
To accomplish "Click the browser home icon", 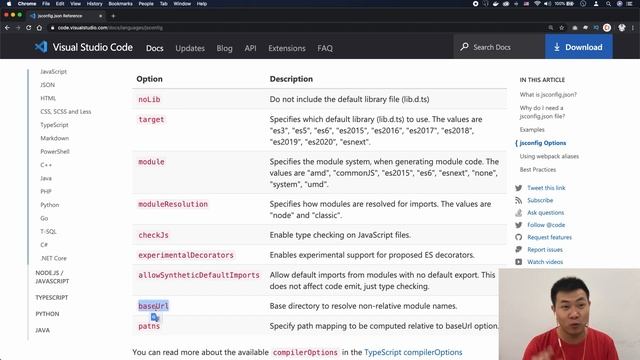I will (x=39, y=28).
